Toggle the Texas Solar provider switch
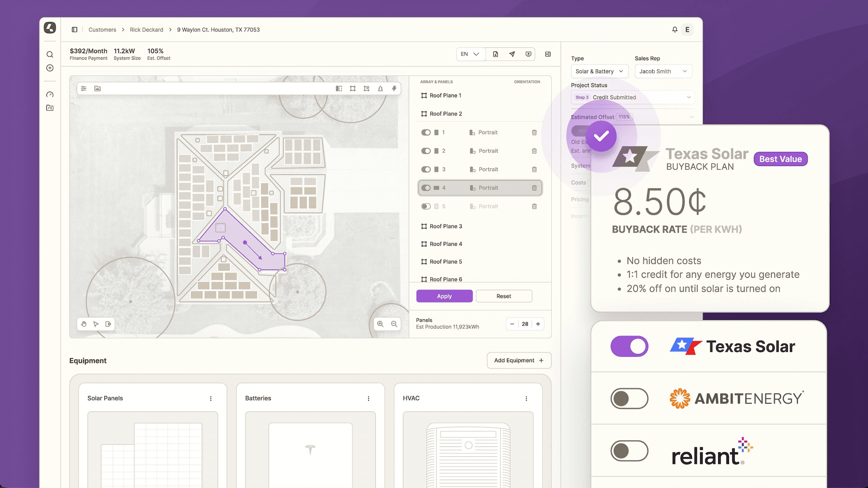868x488 pixels. [x=629, y=346]
